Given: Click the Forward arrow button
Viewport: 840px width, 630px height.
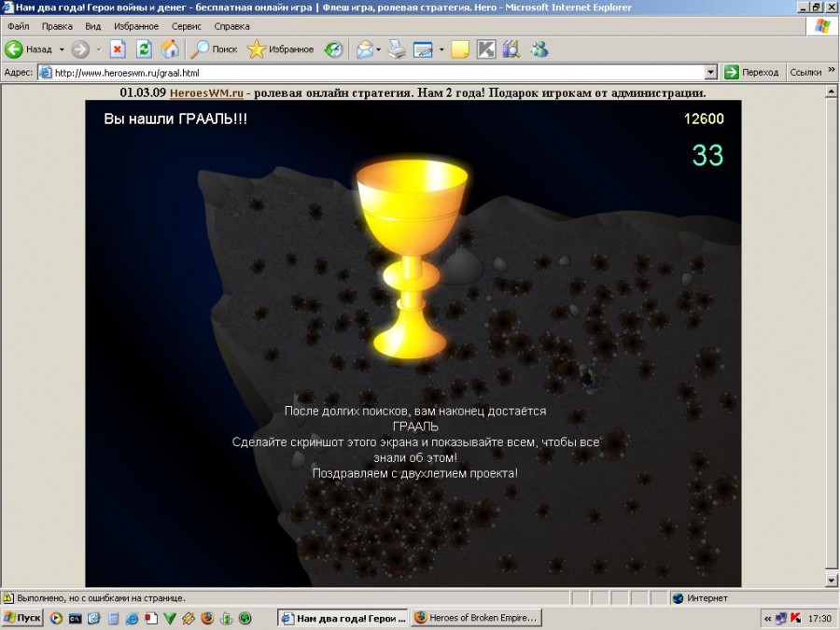Looking at the screenshot, I should (80, 49).
